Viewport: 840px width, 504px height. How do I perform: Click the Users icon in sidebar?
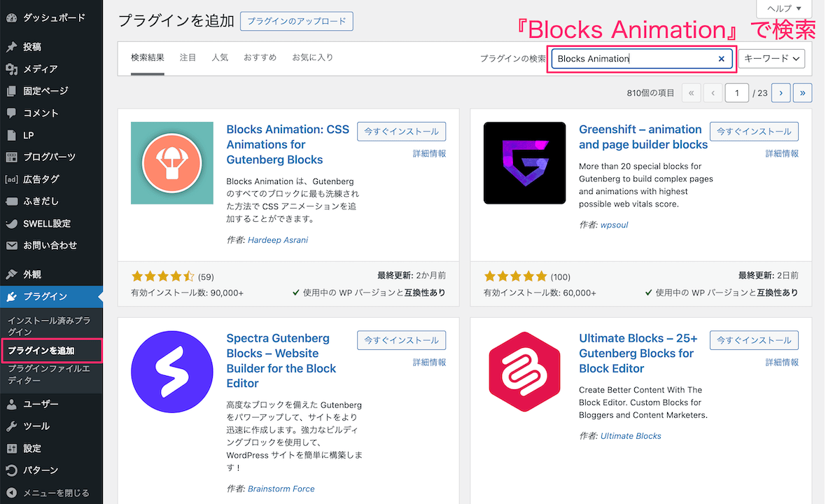[11, 404]
